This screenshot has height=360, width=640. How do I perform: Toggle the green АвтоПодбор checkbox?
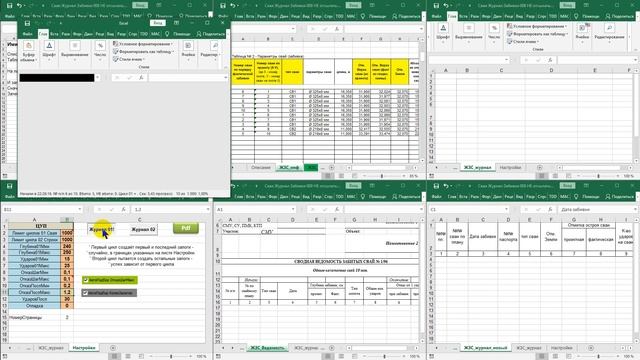click(85, 280)
